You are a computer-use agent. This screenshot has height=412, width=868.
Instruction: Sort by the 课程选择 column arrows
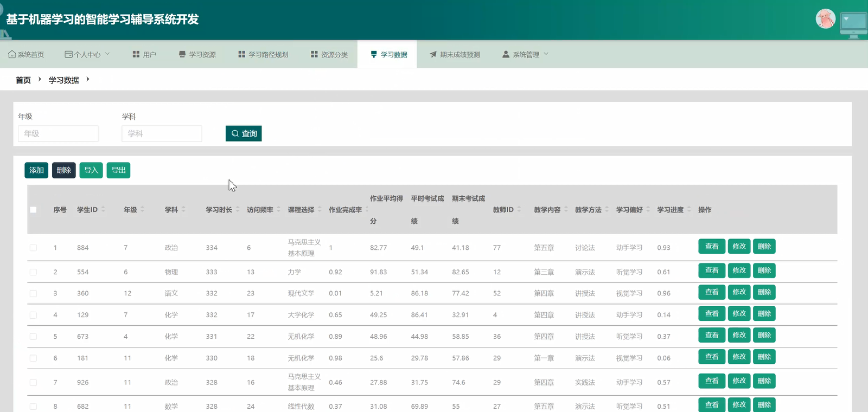[x=320, y=209]
